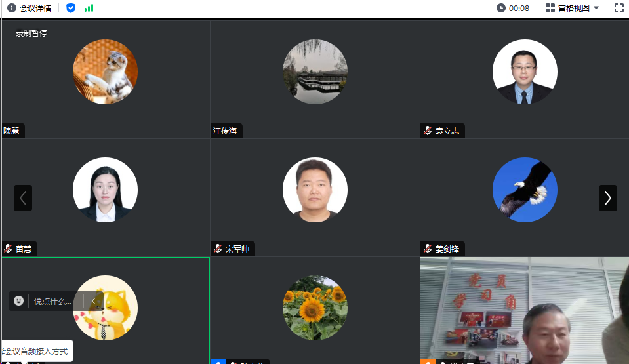Click muted mic icon next to 姜剑锋
This screenshot has height=364, width=629.
pos(428,249)
